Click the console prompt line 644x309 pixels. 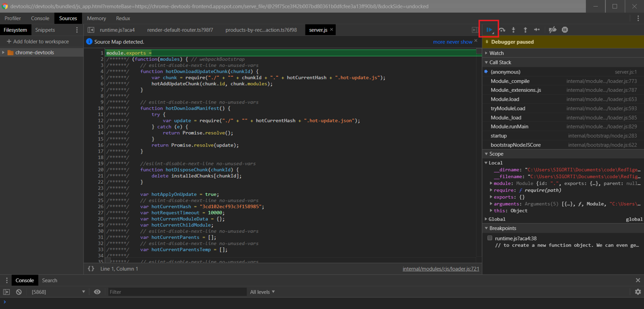click(322, 302)
